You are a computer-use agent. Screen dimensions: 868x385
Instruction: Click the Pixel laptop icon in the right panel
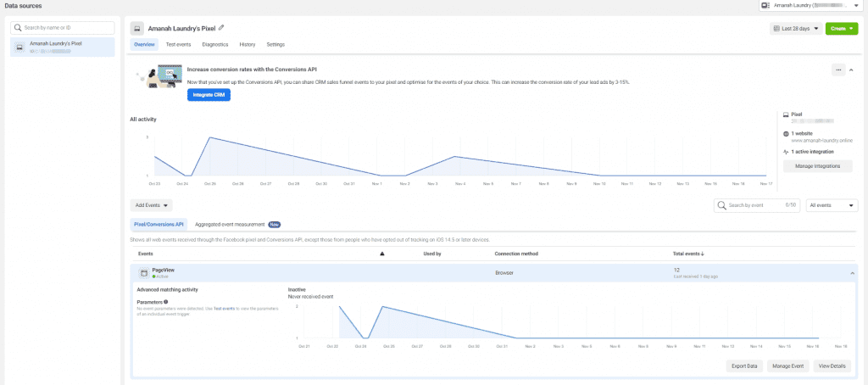point(786,114)
